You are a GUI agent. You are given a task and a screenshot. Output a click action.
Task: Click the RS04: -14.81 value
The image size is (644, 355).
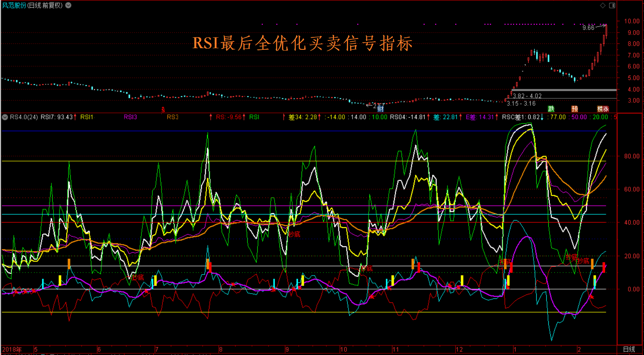tap(408, 117)
